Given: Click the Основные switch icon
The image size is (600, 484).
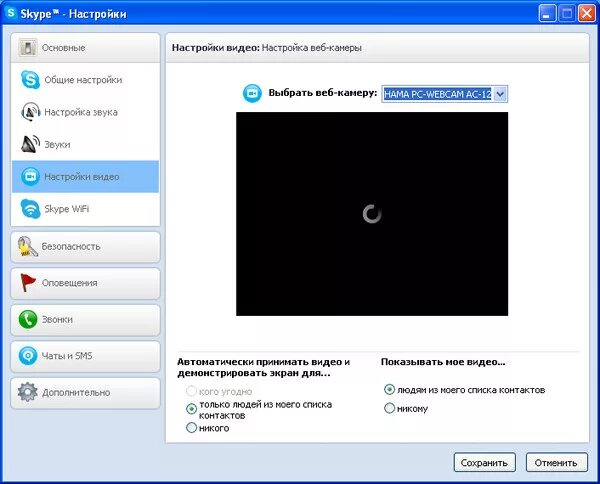Looking at the screenshot, I should pyautogui.click(x=28, y=47).
